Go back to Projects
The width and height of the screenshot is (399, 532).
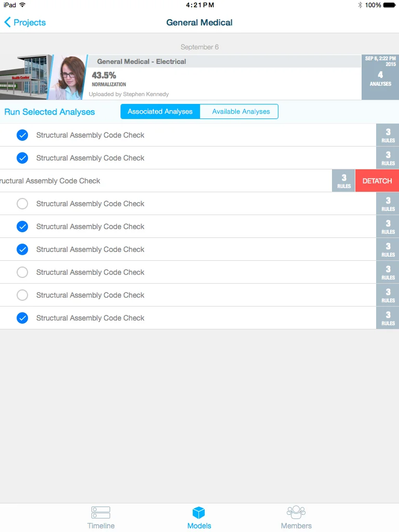tap(25, 22)
